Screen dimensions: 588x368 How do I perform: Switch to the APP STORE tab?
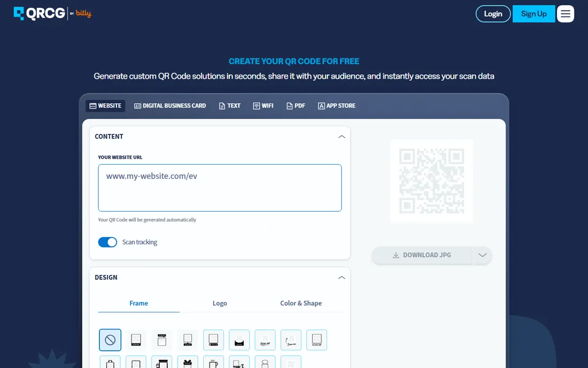point(337,106)
